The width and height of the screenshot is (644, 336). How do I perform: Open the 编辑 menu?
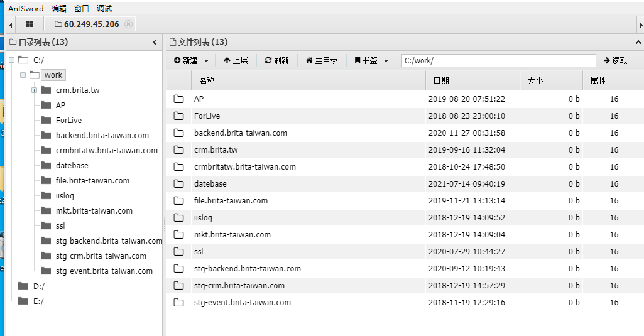(59, 8)
